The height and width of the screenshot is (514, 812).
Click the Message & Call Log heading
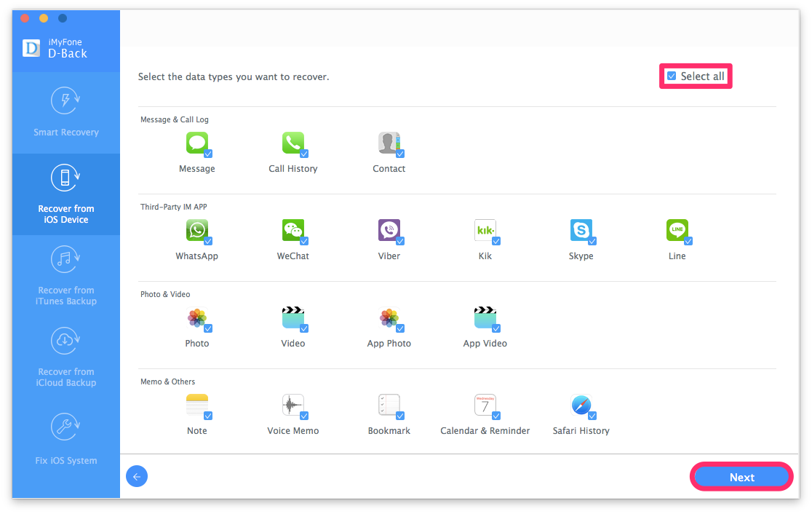tap(175, 119)
